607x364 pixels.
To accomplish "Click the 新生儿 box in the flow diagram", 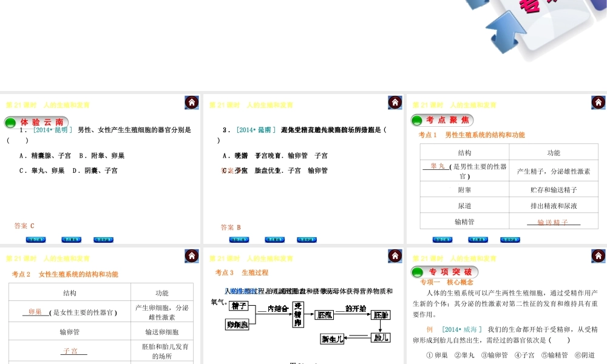I will (x=332, y=339).
